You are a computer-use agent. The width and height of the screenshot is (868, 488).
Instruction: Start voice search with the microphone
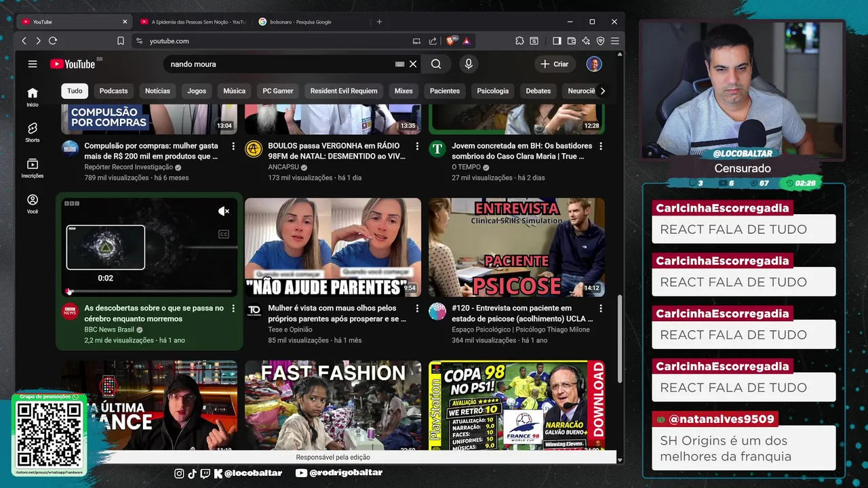[x=468, y=64]
